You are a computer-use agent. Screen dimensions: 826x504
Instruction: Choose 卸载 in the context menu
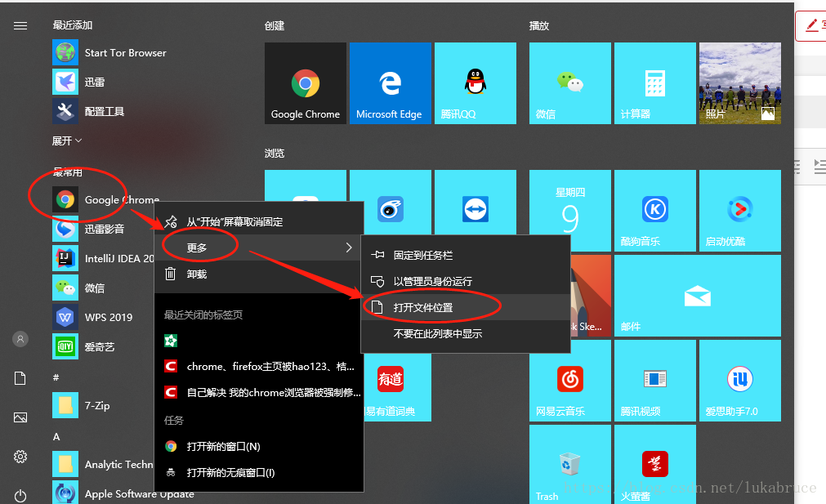point(259,274)
